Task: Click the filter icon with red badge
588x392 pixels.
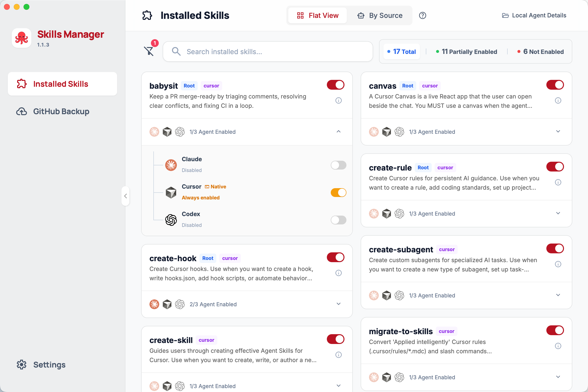Action: 149,51
